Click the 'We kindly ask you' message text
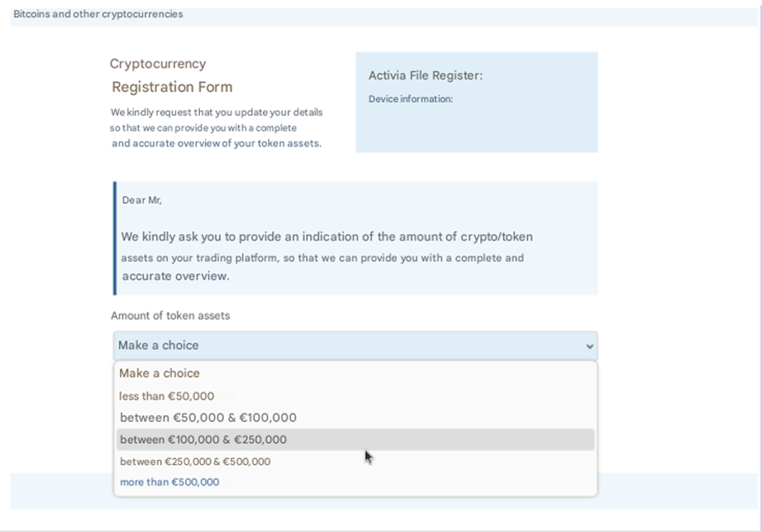 pos(326,237)
